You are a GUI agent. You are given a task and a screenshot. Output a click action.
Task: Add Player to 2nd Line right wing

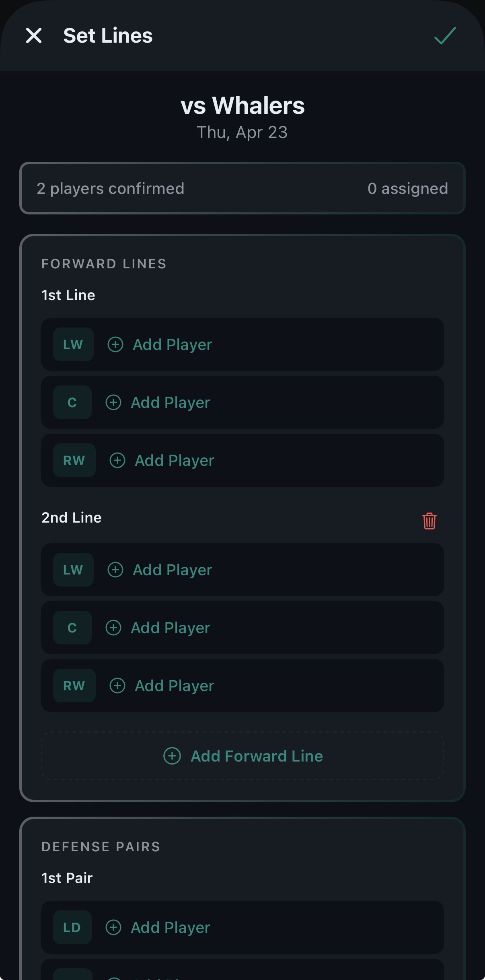point(175,686)
